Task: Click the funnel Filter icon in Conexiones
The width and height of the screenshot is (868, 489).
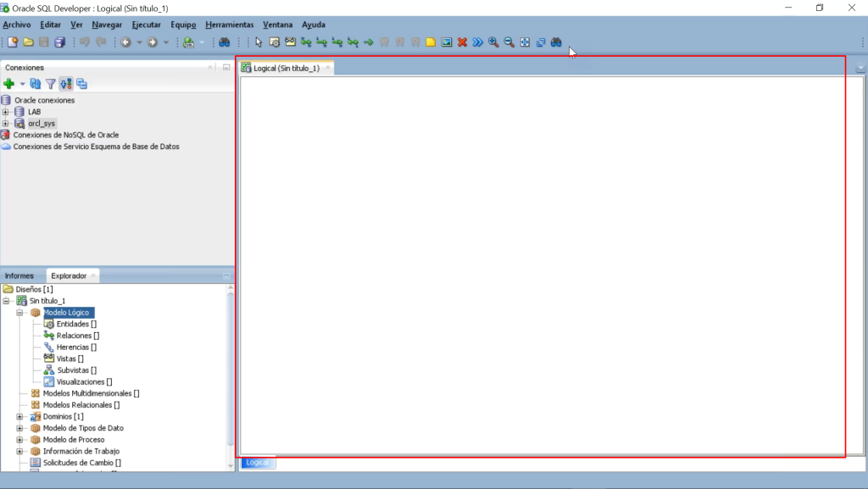Action: click(50, 84)
